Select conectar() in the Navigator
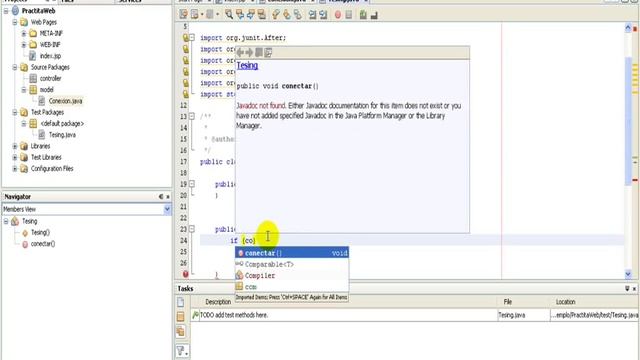The width and height of the screenshot is (640, 360). tap(43, 244)
